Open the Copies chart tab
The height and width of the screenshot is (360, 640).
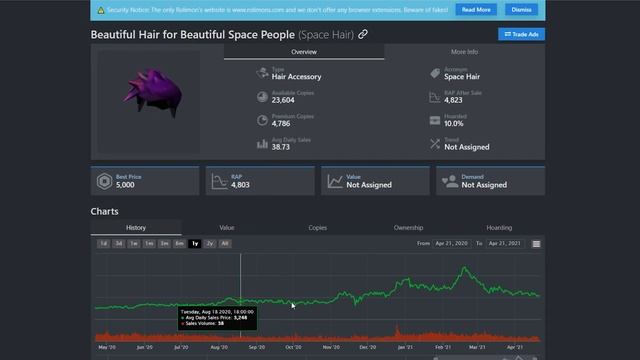[x=318, y=228]
